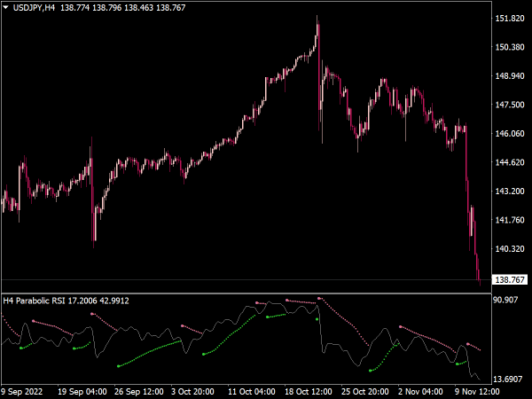This screenshot has width=532, height=399.
Task: Click the 2 Nov 04:00 time label
Action: pos(420,392)
